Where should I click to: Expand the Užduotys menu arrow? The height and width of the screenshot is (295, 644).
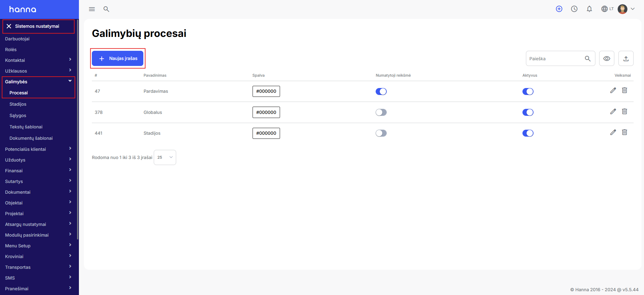70,159
